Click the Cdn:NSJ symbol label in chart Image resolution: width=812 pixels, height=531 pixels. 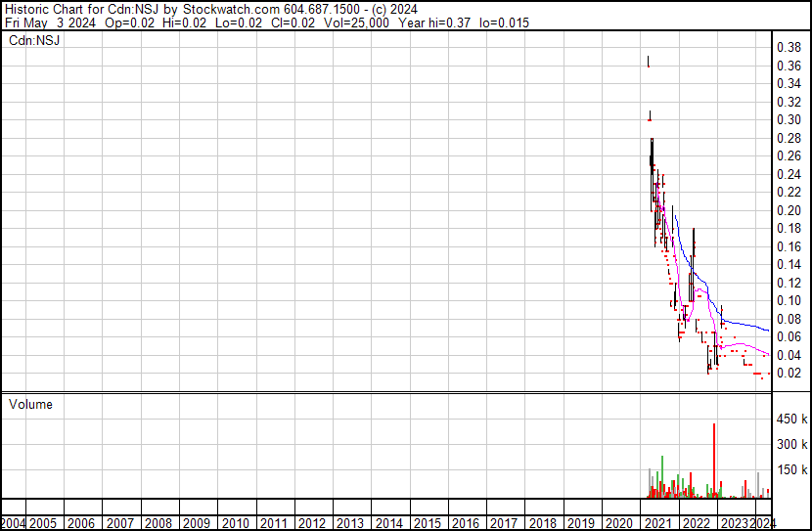35,41
